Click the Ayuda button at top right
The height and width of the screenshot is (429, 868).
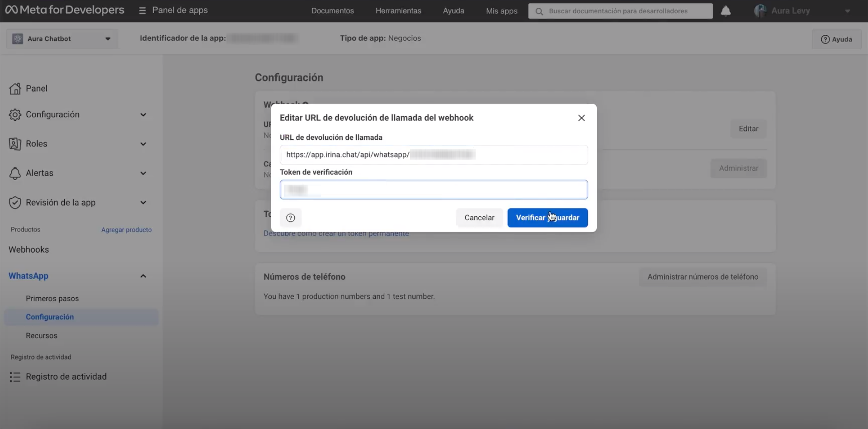(836, 39)
